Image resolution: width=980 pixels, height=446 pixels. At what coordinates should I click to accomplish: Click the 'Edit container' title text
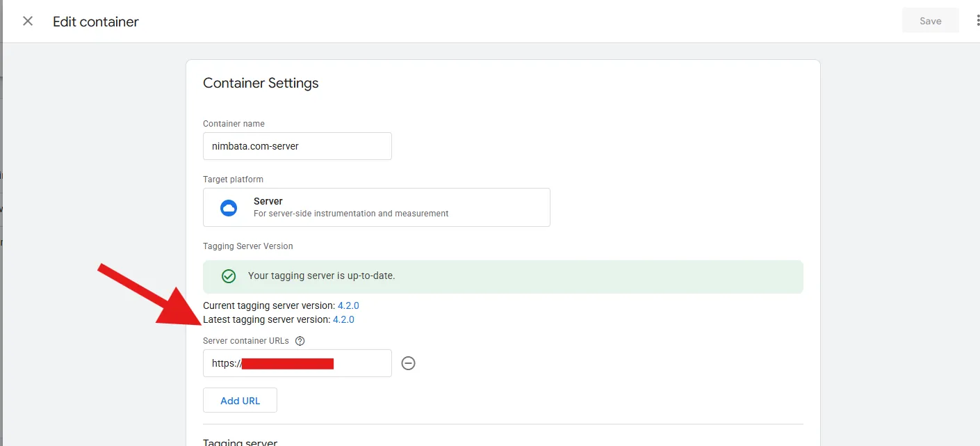(x=96, y=22)
